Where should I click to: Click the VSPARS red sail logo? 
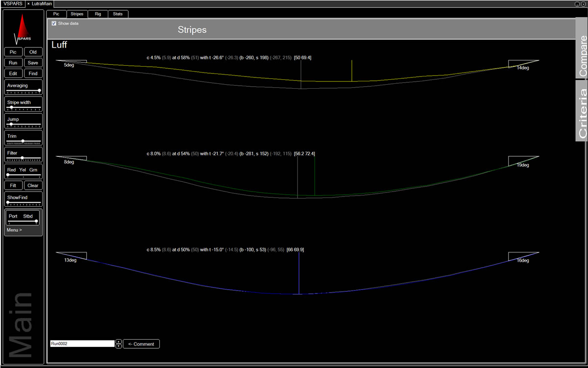(23, 28)
